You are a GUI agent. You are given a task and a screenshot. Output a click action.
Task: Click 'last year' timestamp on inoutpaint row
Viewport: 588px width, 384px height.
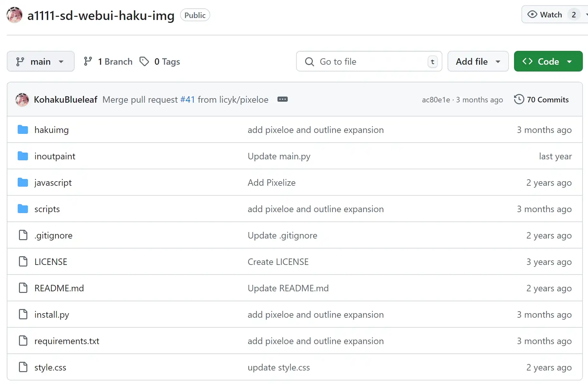(555, 156)
